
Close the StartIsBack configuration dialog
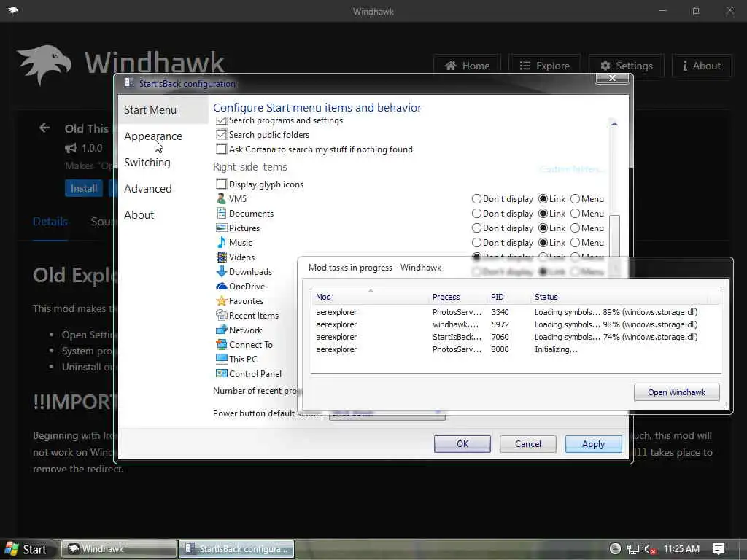point(613,79)
